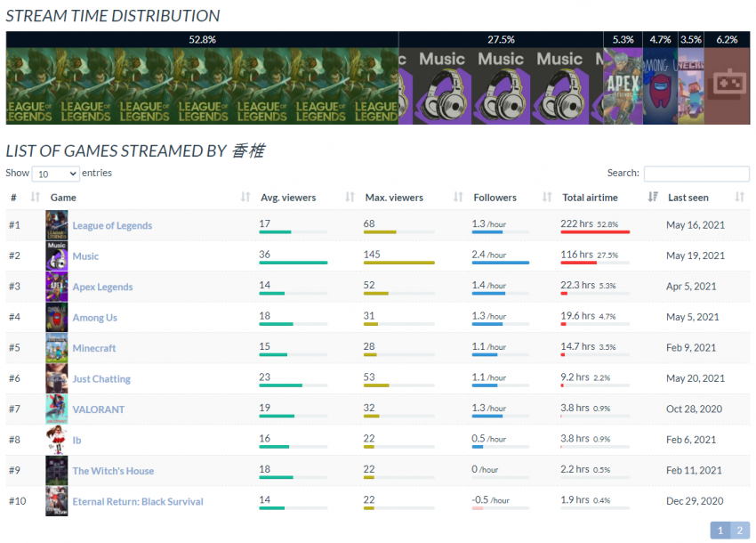Click Music 27.5% distribution segment

pyautogui.click(x=501, y=78)
